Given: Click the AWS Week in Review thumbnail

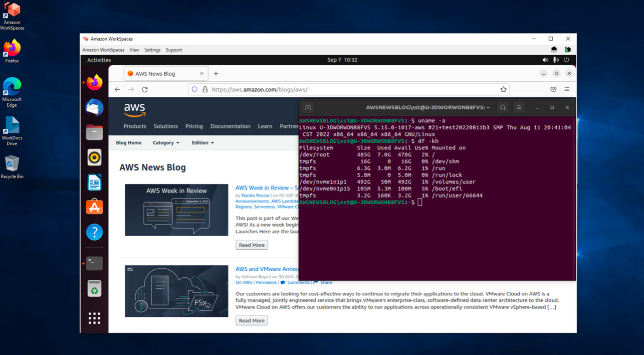Looking at the screenshot, I should point(176,210).
